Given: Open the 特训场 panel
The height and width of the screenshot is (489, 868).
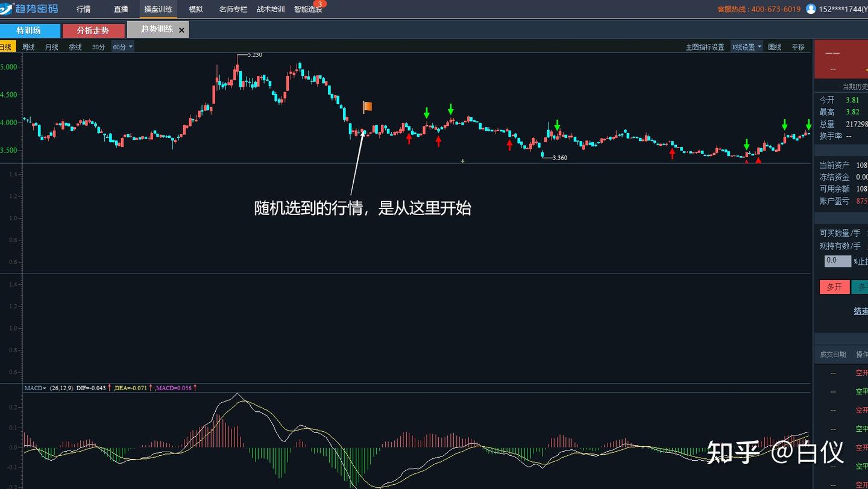Looking at the screenshot, I should pyautogui.click(x=30, y=30).
